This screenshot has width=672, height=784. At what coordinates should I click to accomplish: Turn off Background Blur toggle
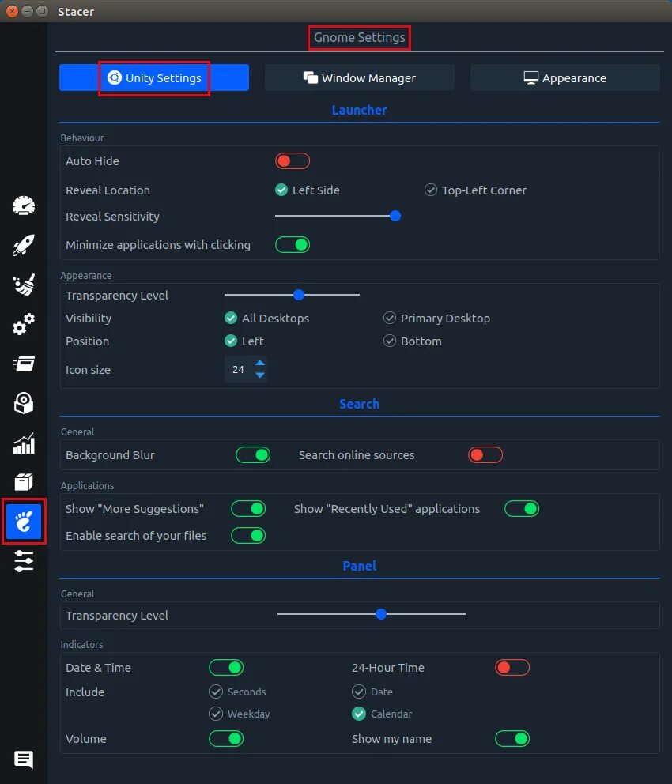[253, 454]
